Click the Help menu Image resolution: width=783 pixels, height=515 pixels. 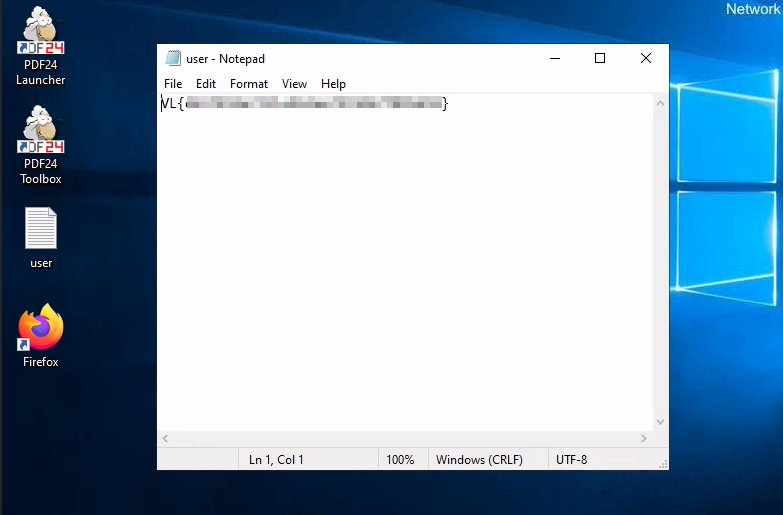pos(333,84)
